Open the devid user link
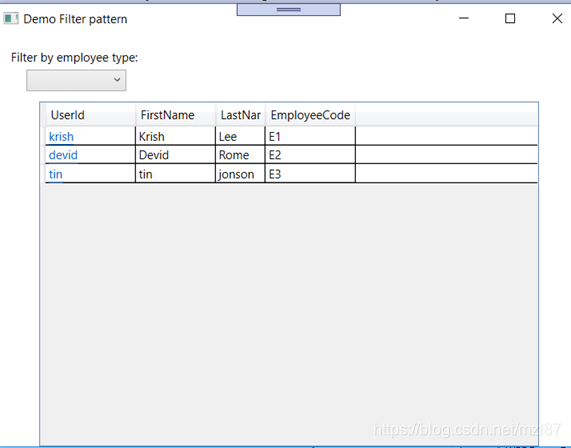The image size is (571, 448). (63, 155)
